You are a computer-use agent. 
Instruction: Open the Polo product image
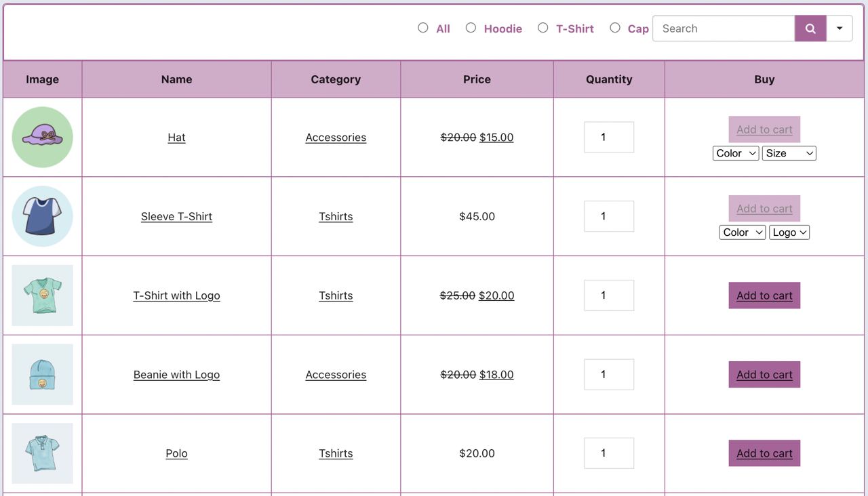point(42,453)
